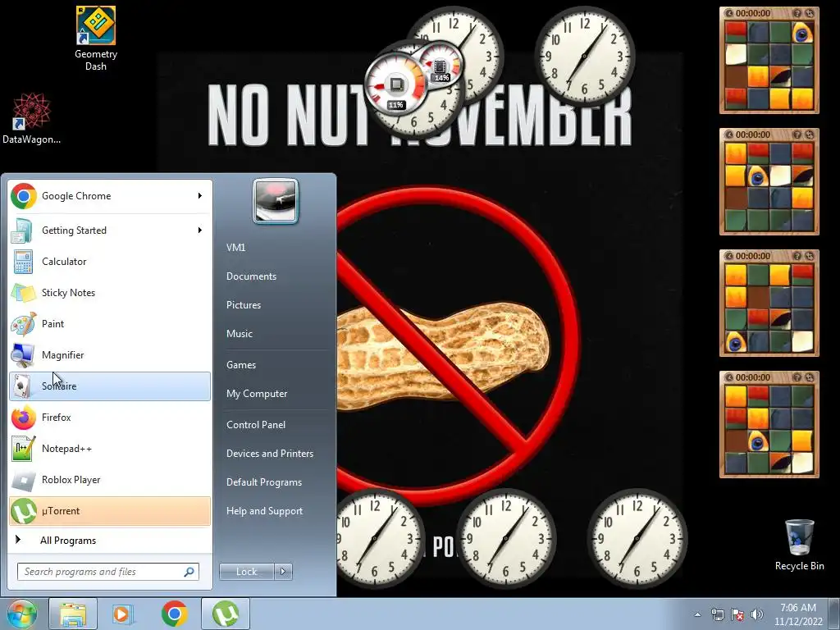Viewport: 840px width, 630px height.
Task: Show picture on fourth puzzle gadget
Action: (x=797, y=377)
